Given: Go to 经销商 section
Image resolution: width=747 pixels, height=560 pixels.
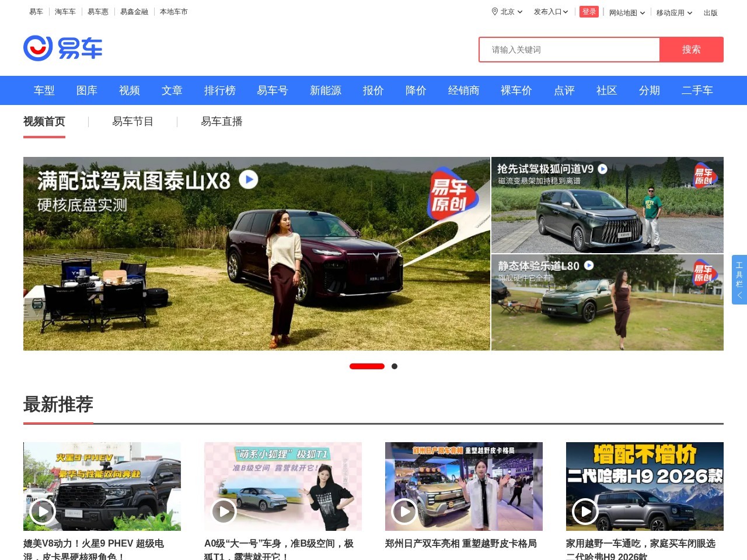Looking at the screenshot, I should [464, 90].
